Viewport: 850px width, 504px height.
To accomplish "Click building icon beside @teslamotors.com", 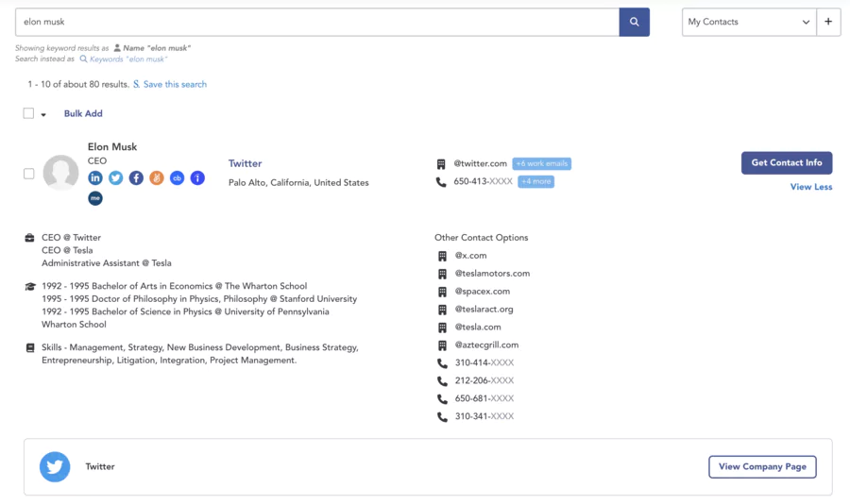I will pyautogui.click(x=442, y=274).
